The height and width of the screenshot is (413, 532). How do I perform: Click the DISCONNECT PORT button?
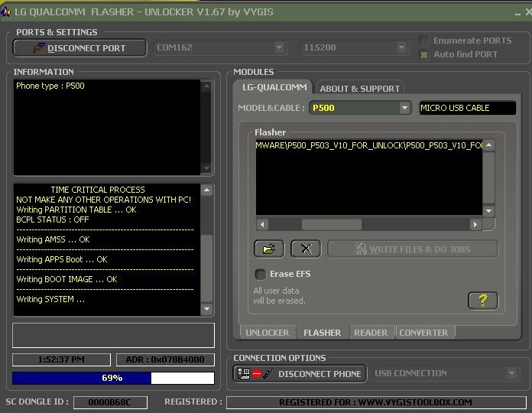[79, 48]
